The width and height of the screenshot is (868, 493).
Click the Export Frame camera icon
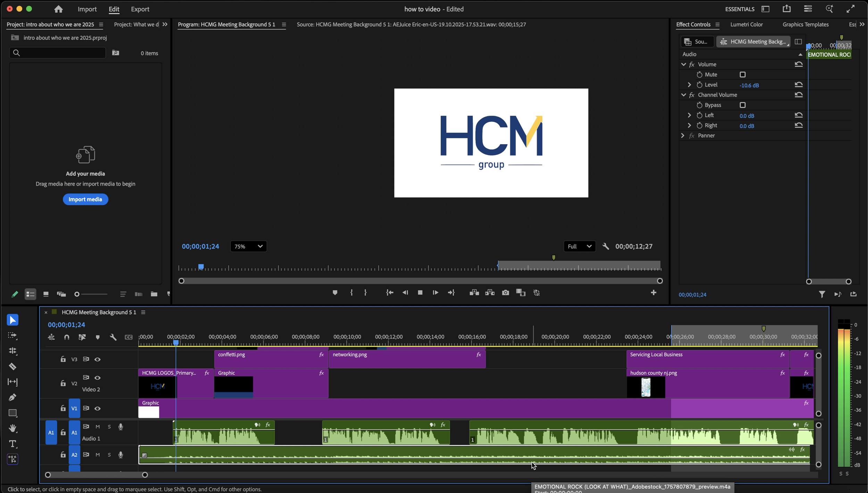[x=506, y=293]
